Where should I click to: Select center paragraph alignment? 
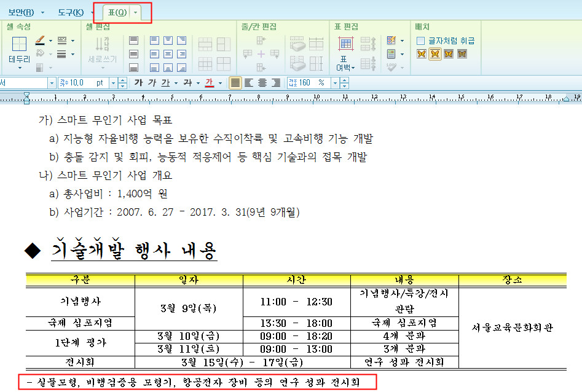click(262, 83)
